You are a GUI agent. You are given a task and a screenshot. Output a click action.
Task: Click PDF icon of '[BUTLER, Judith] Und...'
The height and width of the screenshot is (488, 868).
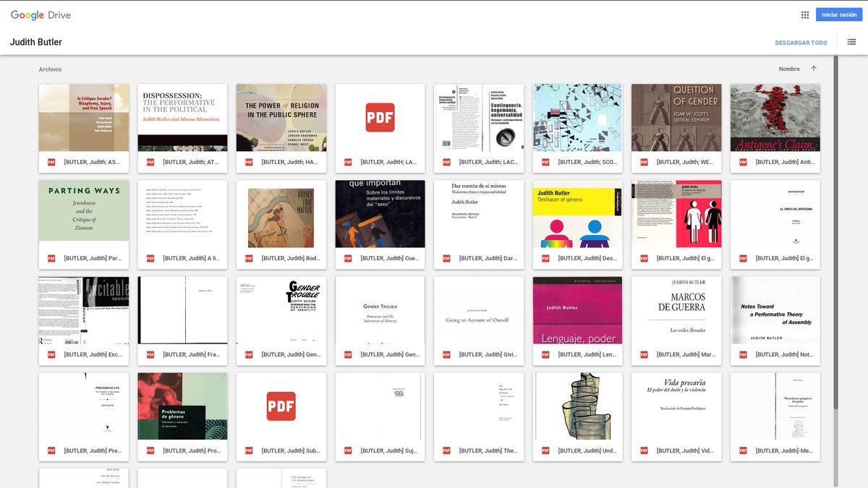[x=545, y=450]
